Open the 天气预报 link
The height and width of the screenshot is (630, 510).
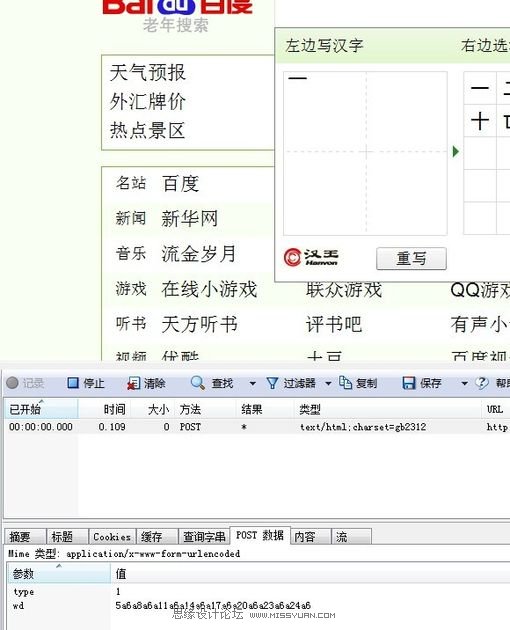(x=147, y=73)
